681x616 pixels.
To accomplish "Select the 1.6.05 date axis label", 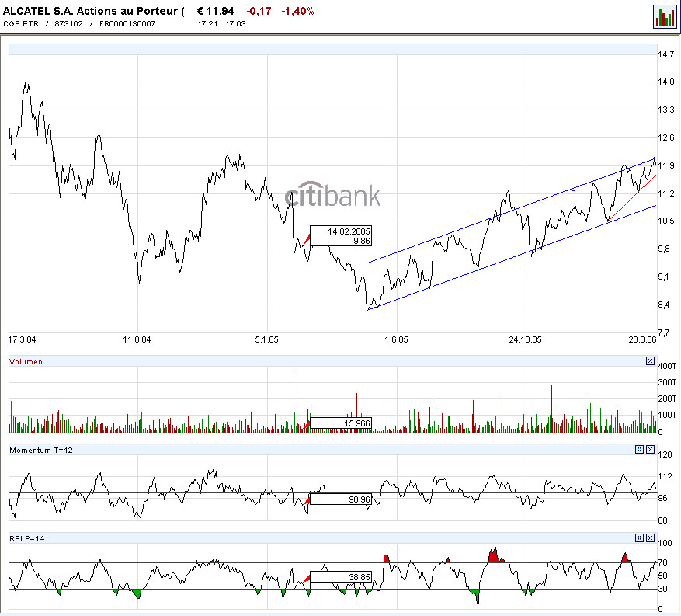I will click(396, 339).
